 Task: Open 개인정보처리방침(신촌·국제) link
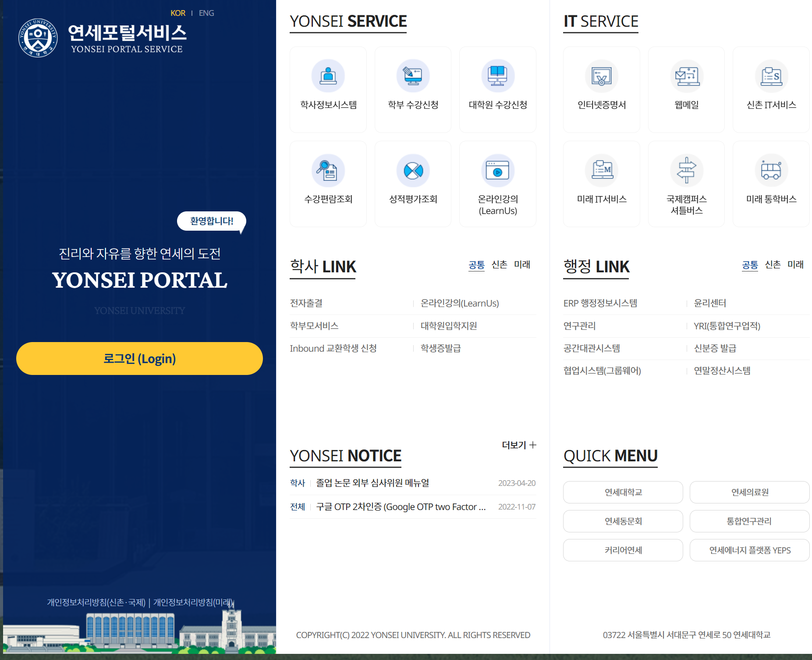[96, 602]
